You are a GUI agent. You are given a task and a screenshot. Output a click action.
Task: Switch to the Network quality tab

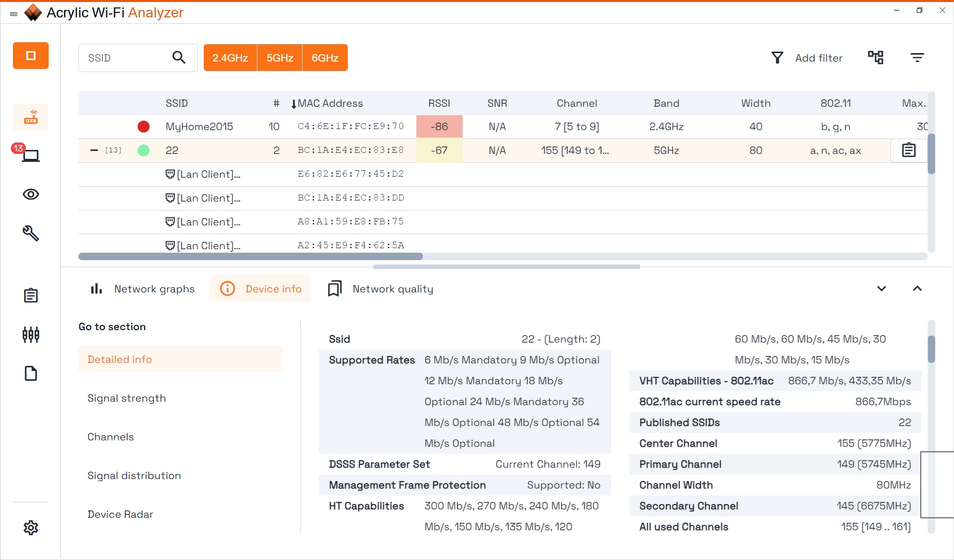point(381,289)
